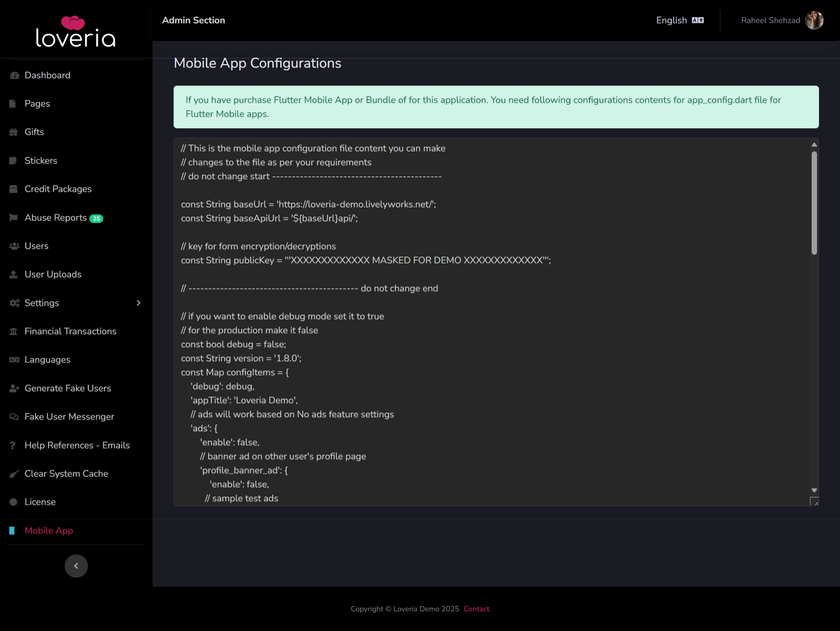Open the Raheel Shehzad user menu
The width and height of the screenshot is (840, 631).
click(782, 20)
